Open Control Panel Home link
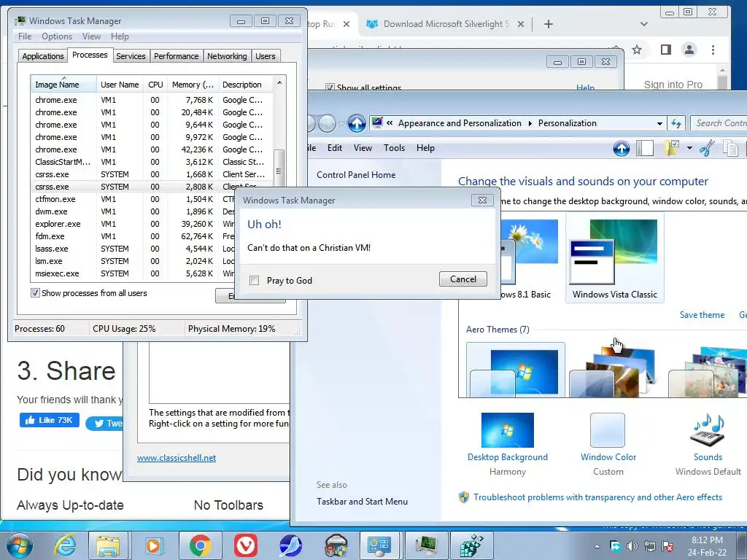The width and height of the screenshot is (747, 560). (x=356, y=175)
